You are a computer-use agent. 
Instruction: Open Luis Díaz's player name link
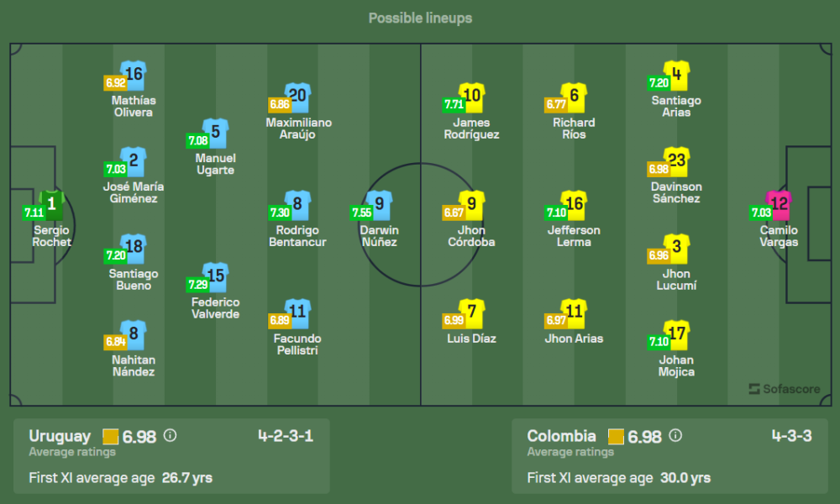472,339
